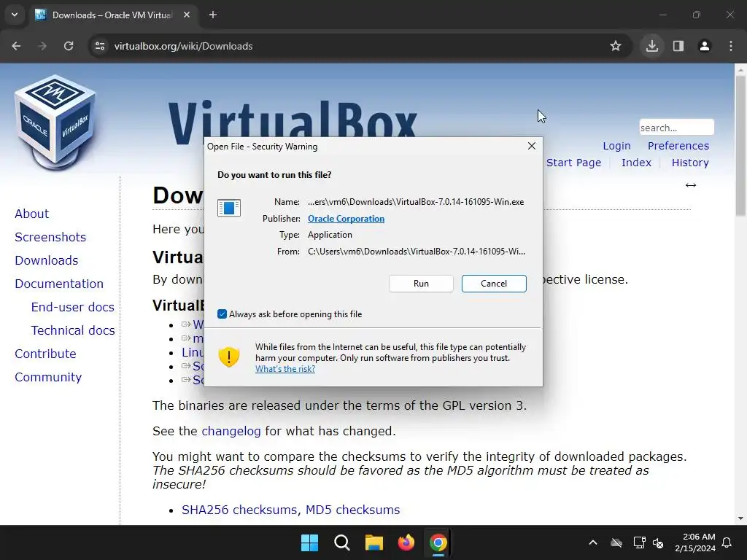Image resolution: width=747 pixels, height=560 pixels.
Task: Open Index in wiki navigation
Action: point(636,163)
